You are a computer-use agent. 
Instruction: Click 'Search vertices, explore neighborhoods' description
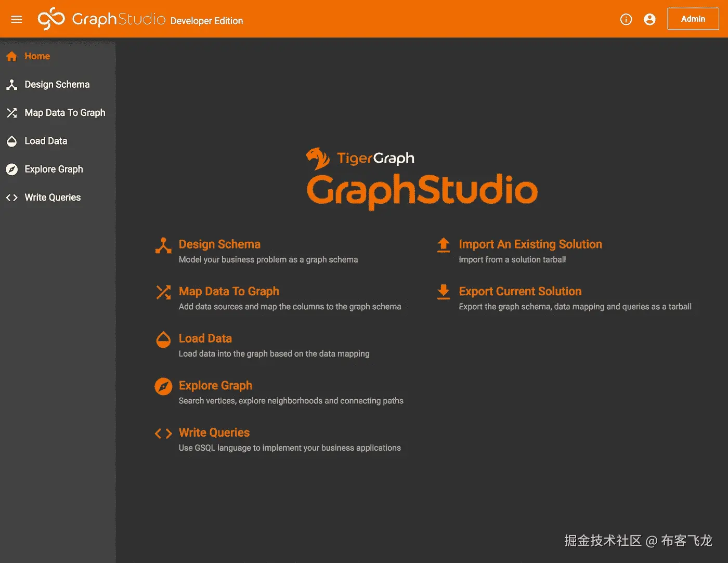[x=291, y=401]
